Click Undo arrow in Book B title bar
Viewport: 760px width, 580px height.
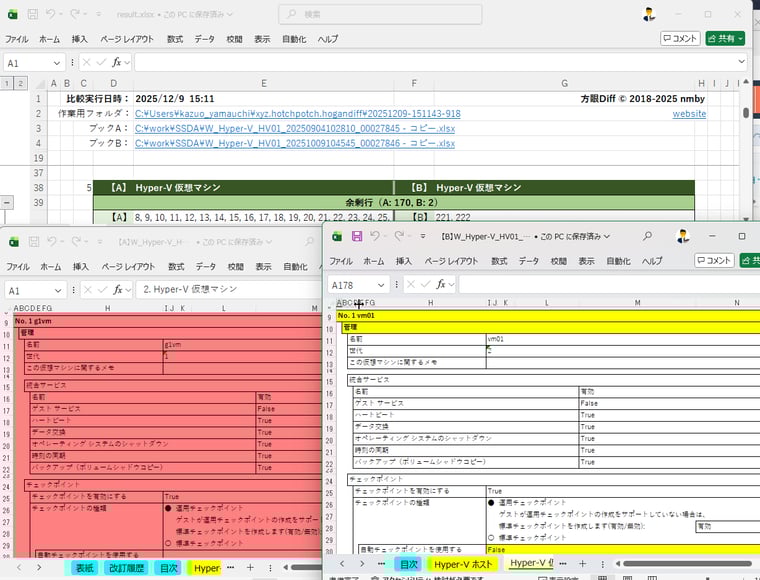375,236
